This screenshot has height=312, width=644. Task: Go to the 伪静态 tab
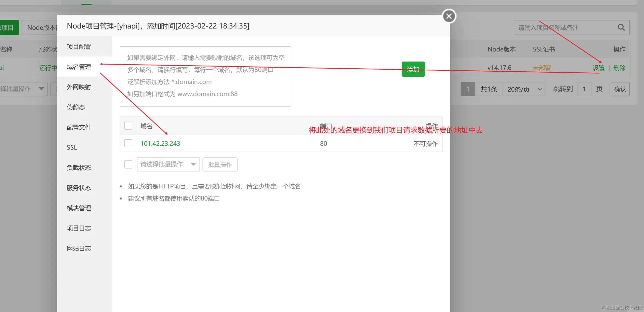click(x=76, y=107)
